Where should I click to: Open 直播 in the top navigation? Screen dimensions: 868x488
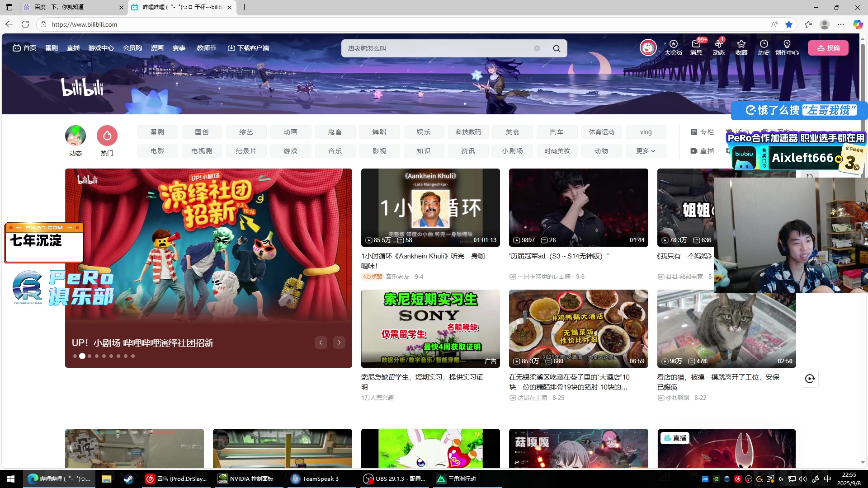tap(73, 48)
